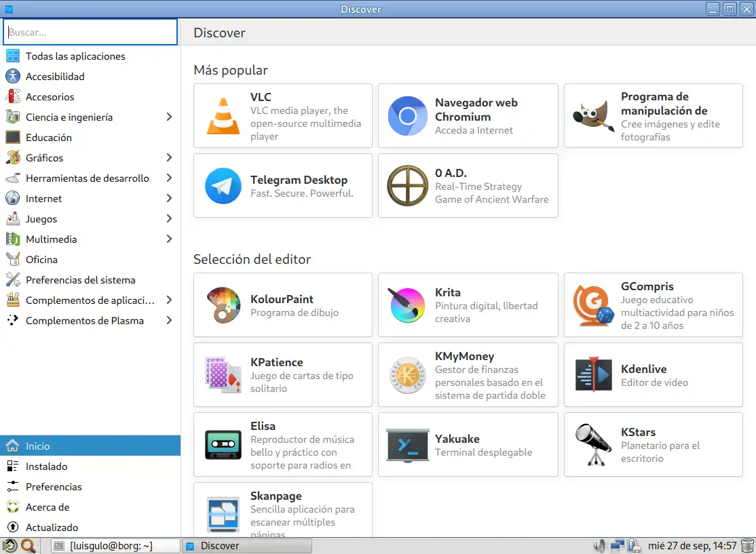Open the VLC app title

pos(261,97)
